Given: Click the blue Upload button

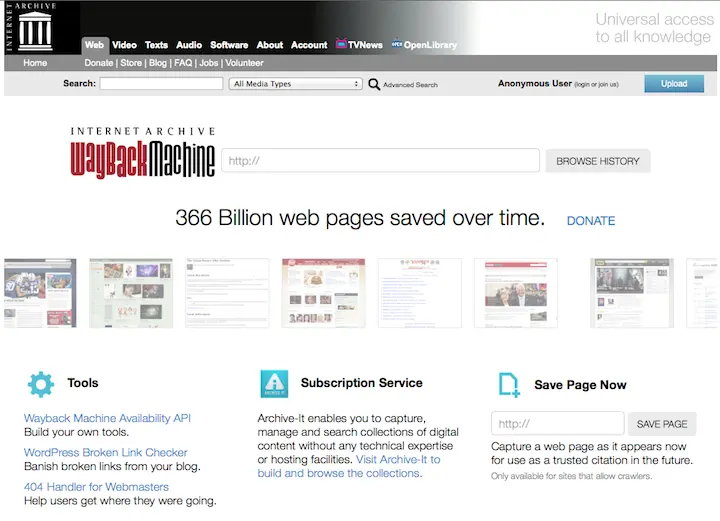Looking at the screenshot, I should [674, 84].
